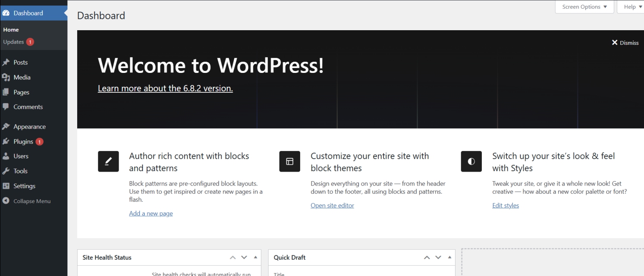Image resolution: width=644 pixels, height=276 pixels.
Task: Click the X icon next to Dismiss
Action: (615, 42)
